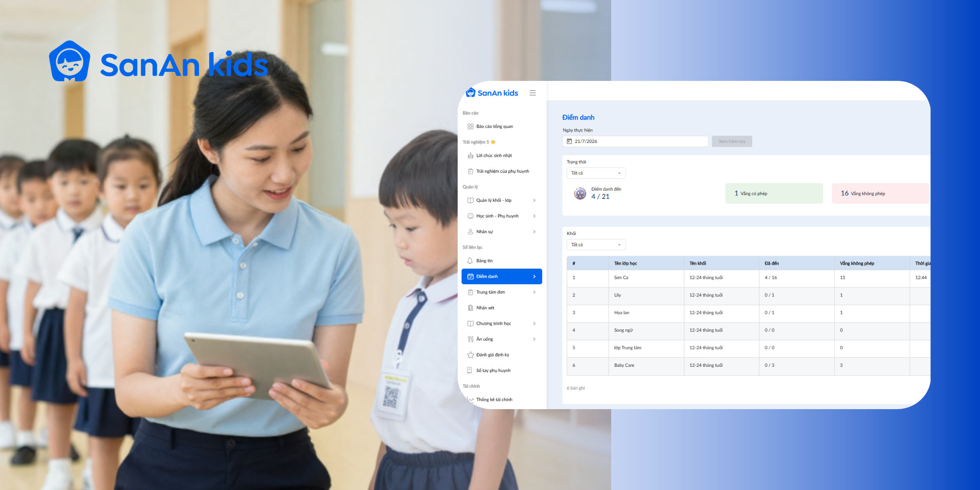The height and width of the screenshot is (490, 980).
Task: Click the Sổ tay phụ huynh icon
Action: coord(470,370)
